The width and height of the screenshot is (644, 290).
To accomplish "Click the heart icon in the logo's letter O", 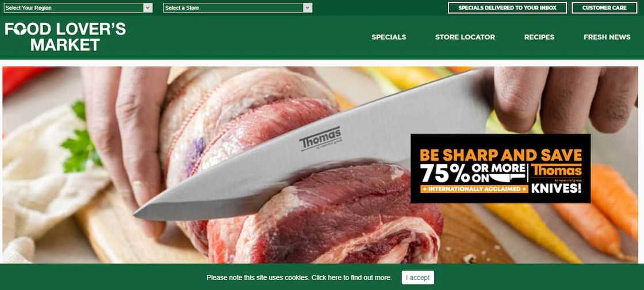I will click(20, 29).
